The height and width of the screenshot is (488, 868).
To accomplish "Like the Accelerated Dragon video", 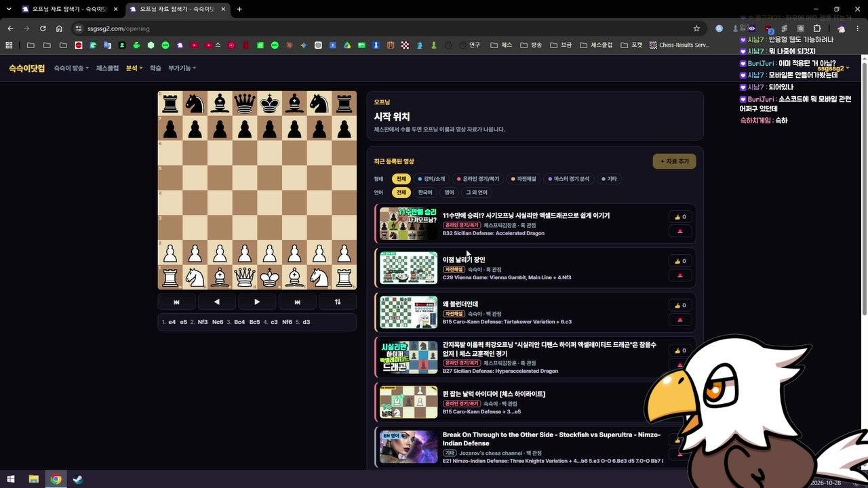I will point(680,217).
